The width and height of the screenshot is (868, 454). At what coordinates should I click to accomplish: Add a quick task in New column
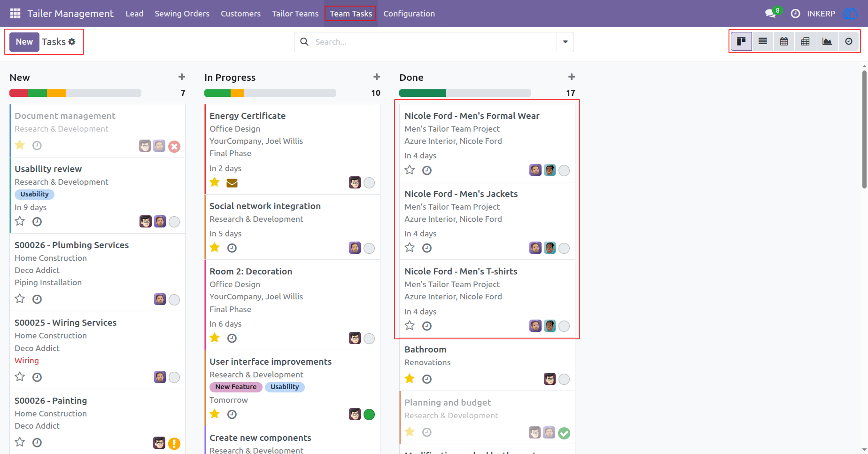tap(182, 77)
